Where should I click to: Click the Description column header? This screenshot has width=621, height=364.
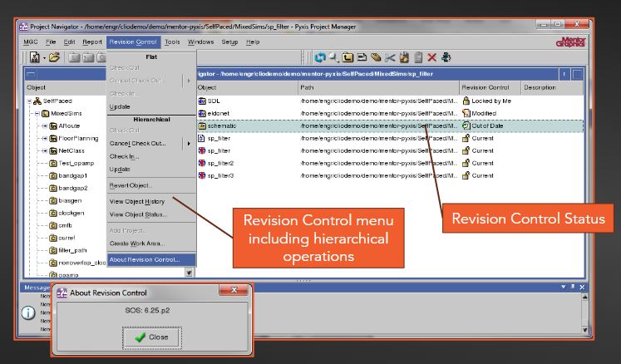[x=552, y=87]
